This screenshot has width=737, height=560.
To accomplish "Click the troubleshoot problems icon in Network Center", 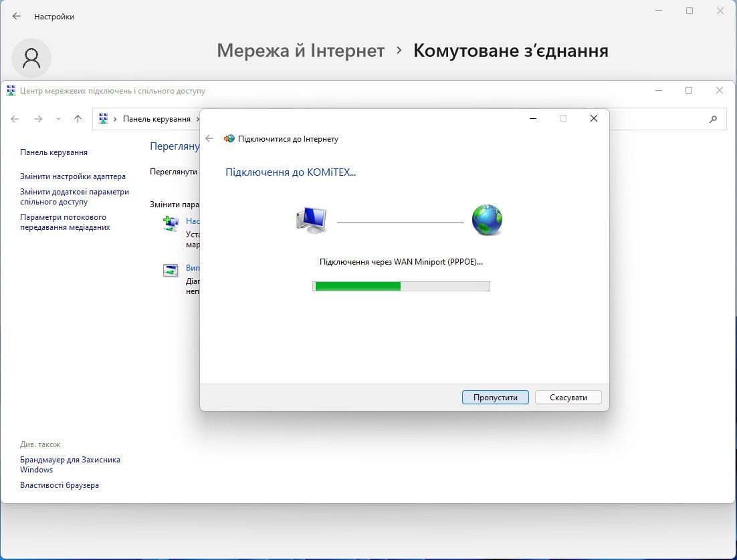I will click(x=171, y=270).
